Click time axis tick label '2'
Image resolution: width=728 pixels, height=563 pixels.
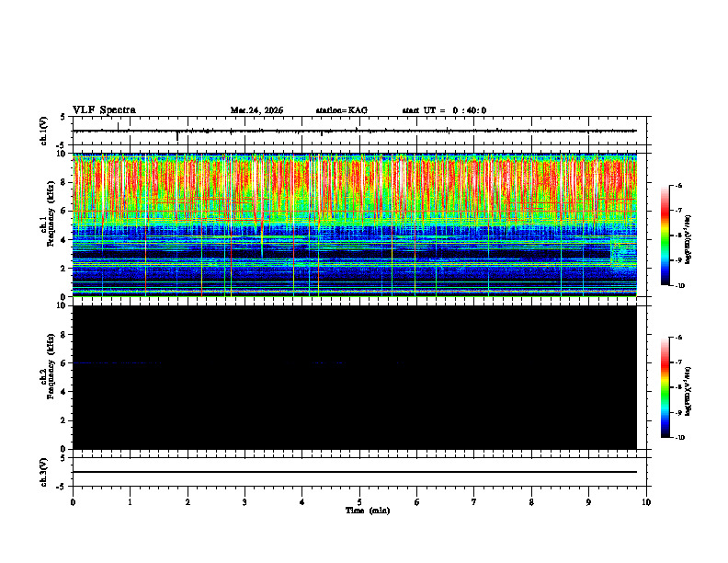coord(188,502)
